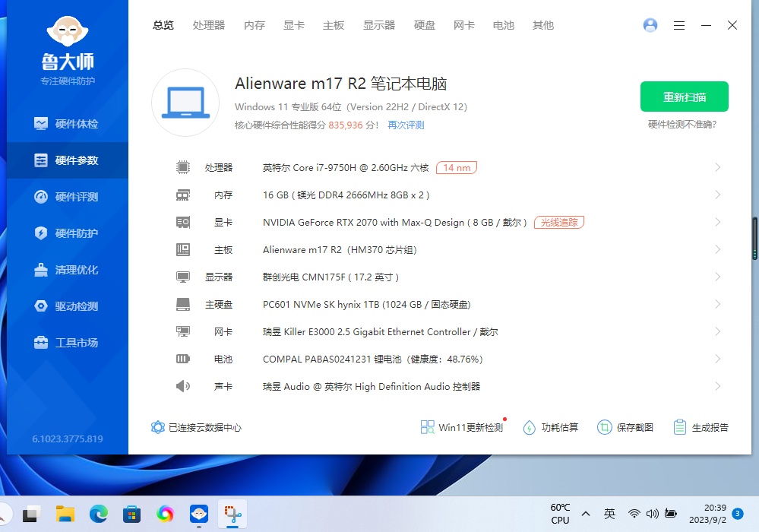Switch to the 电池 tab

(x=504, y=25)
